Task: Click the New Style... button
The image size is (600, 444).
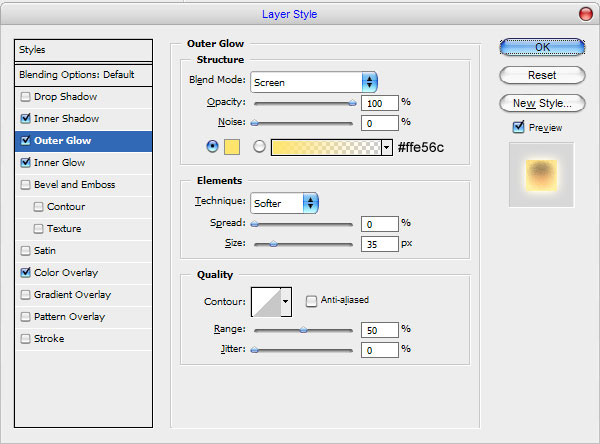Action: (x=542, y=103)
